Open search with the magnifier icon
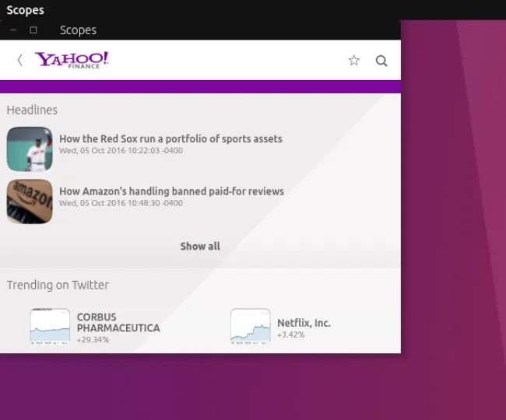The image size is (506, 420). tap(381, 61)
